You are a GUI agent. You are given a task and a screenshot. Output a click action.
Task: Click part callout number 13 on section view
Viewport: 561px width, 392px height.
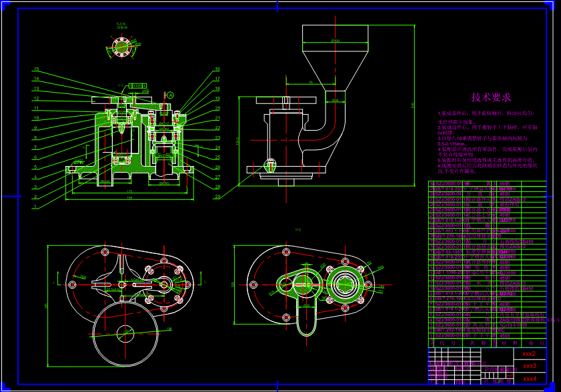(37, 89)
